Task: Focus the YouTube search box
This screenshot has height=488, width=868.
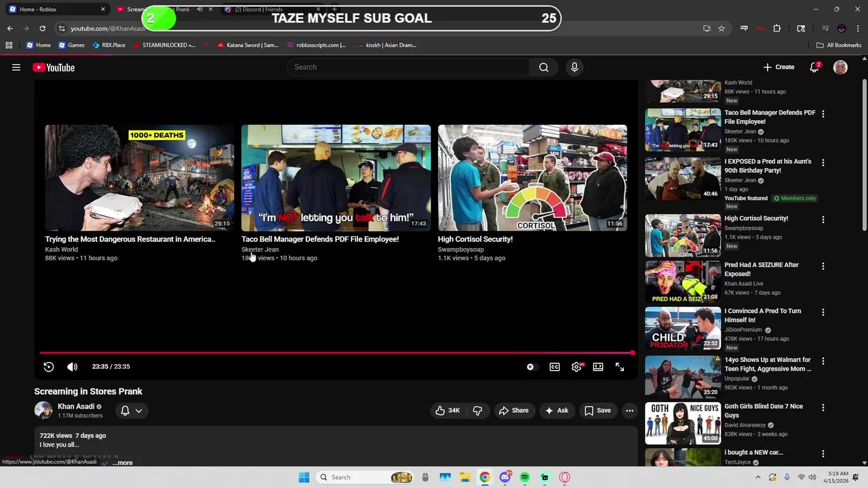Action: point(408,67)
